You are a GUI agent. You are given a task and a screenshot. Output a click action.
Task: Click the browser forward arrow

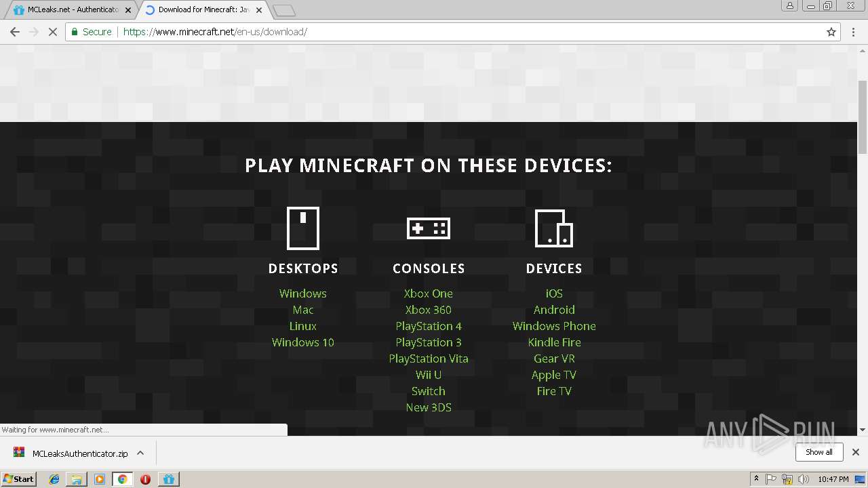point(34,32)
